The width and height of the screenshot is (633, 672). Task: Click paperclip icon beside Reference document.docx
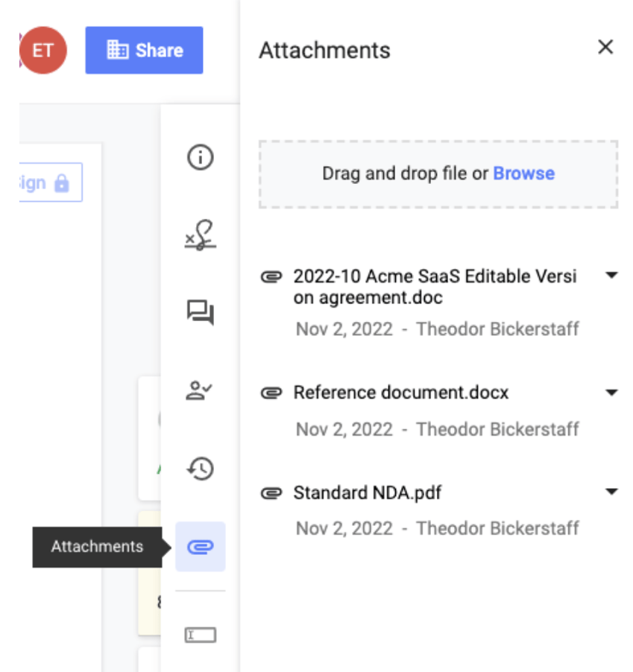coord(271,393)
